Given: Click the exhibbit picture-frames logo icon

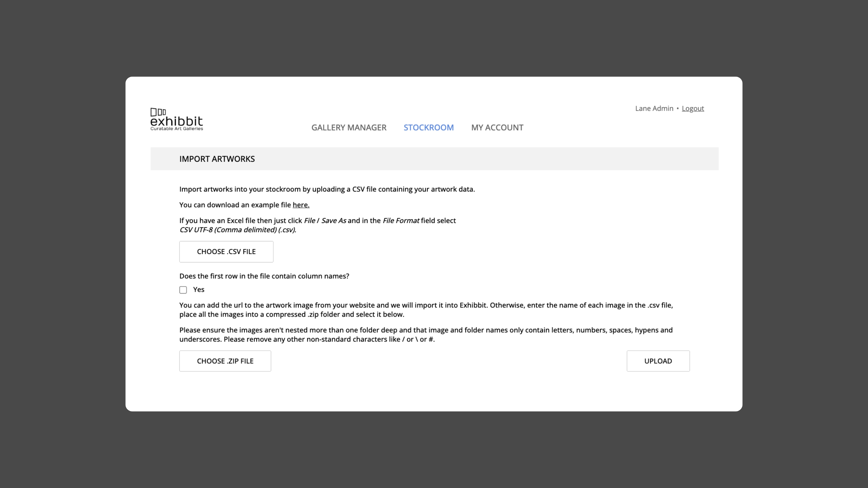Looking at the screenshot, I should click(158, 112).
